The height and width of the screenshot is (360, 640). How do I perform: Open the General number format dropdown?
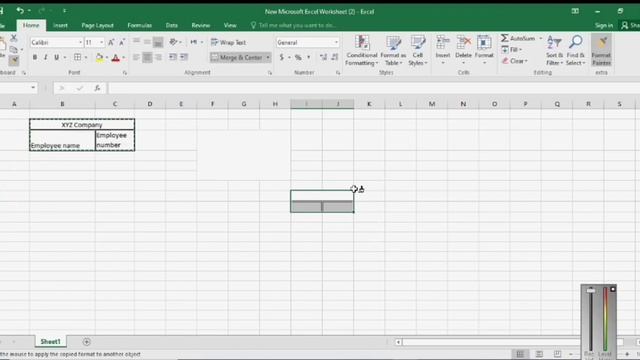pos(336,42)
